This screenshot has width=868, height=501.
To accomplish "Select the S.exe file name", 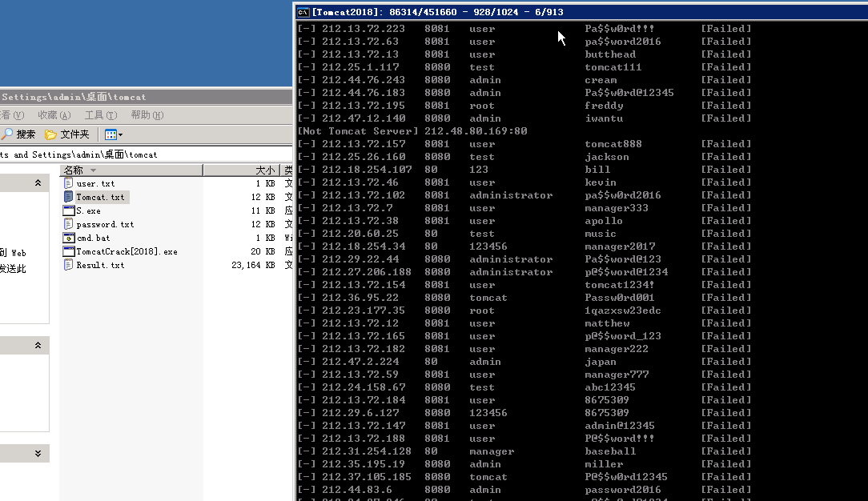I will (89, 210).
